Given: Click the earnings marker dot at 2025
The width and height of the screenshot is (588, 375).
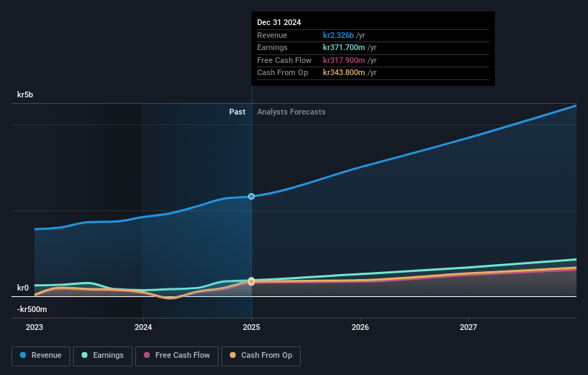Looking at the screenshot, I should pos(251,281).
